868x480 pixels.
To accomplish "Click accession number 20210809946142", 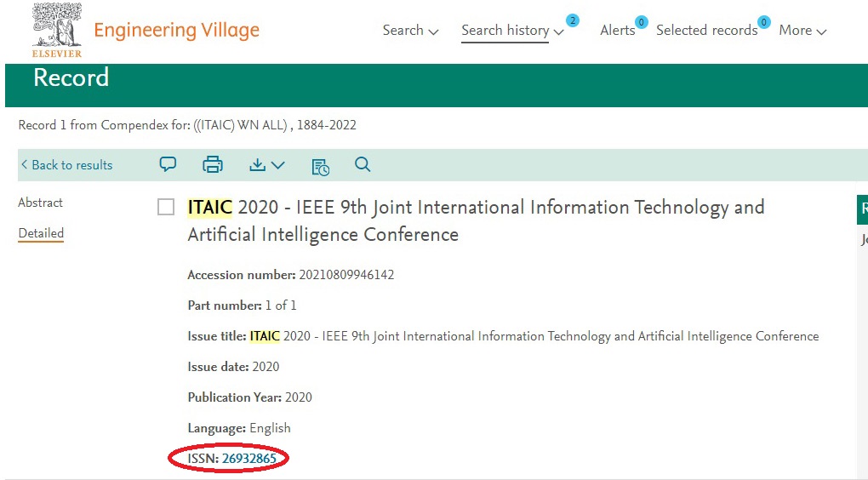I will (346, 275).
